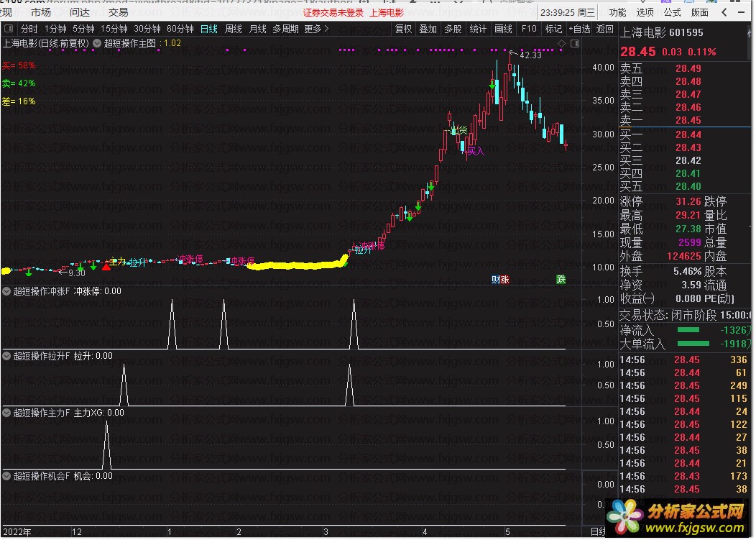Click the 财 info marker on chart
756x540 pixels.
[x=496, y=280]
